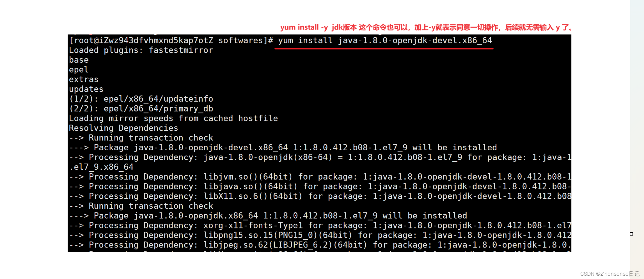Click the red Chinese annotation about yum -y
Viewport: 644px width, 279px height.
pyautogui.click(x=426, y=27)
